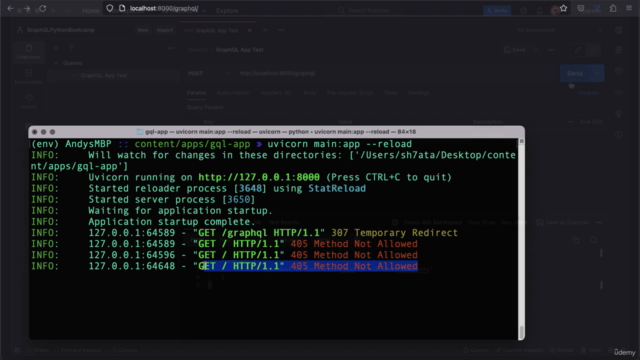Open History in the Postman sidebar

click(x=29, y=101)
